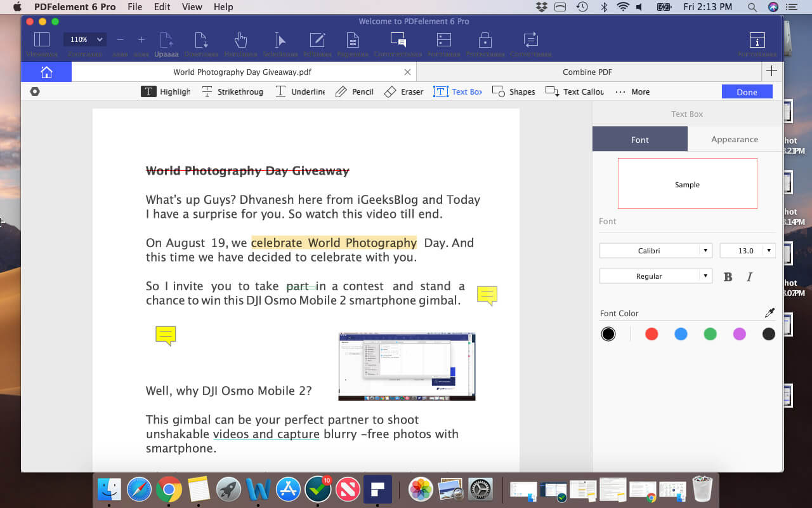The height and width of the screenshot is (508, 812).
Task: Select the Text Callout tool
Action: [x=575, y=91]
